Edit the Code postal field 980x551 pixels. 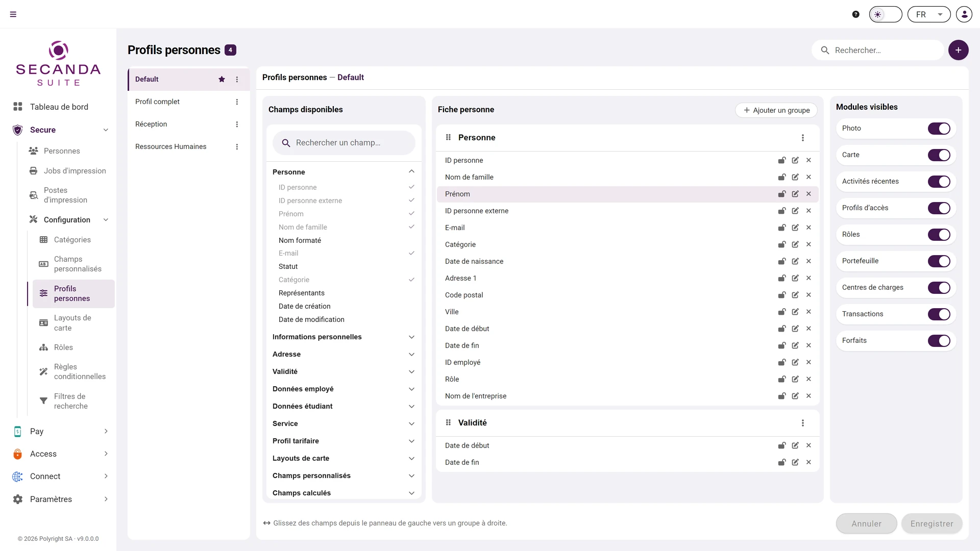tap(795, 295)
